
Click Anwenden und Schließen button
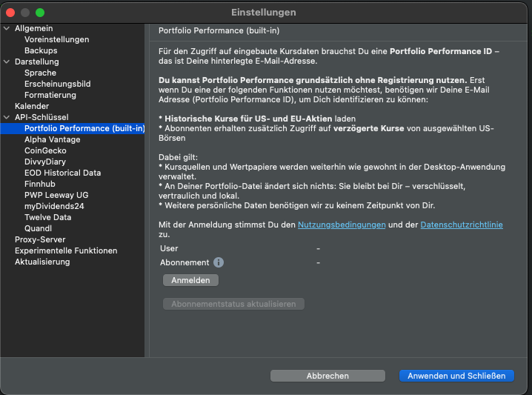tap(456, 376)
